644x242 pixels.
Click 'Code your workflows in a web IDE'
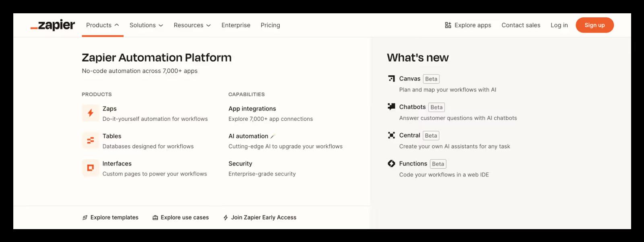tap(444, 175)
